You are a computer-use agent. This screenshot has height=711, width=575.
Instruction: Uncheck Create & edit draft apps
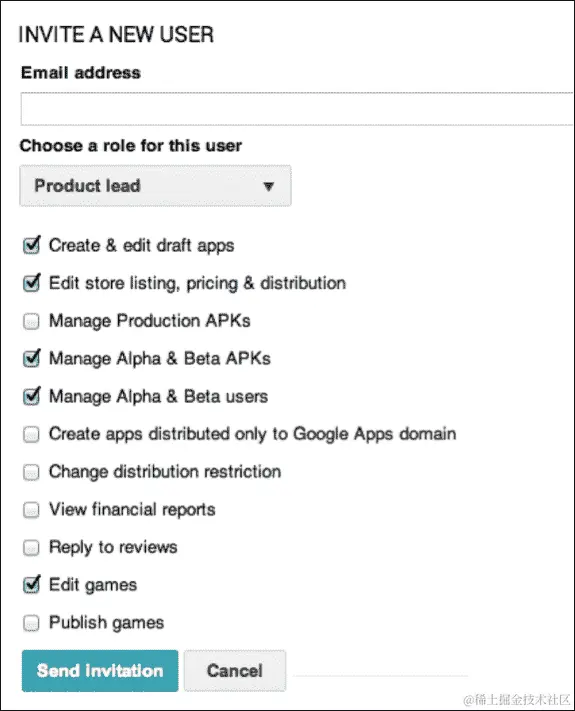point(31,245)
